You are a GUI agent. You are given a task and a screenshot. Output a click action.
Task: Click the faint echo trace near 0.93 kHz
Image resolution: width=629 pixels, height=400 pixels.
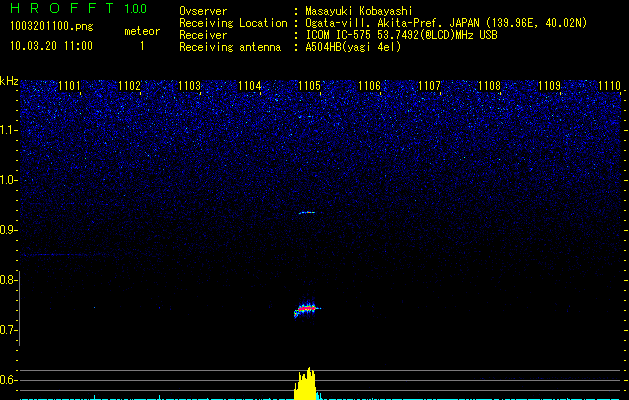[307, 212]
